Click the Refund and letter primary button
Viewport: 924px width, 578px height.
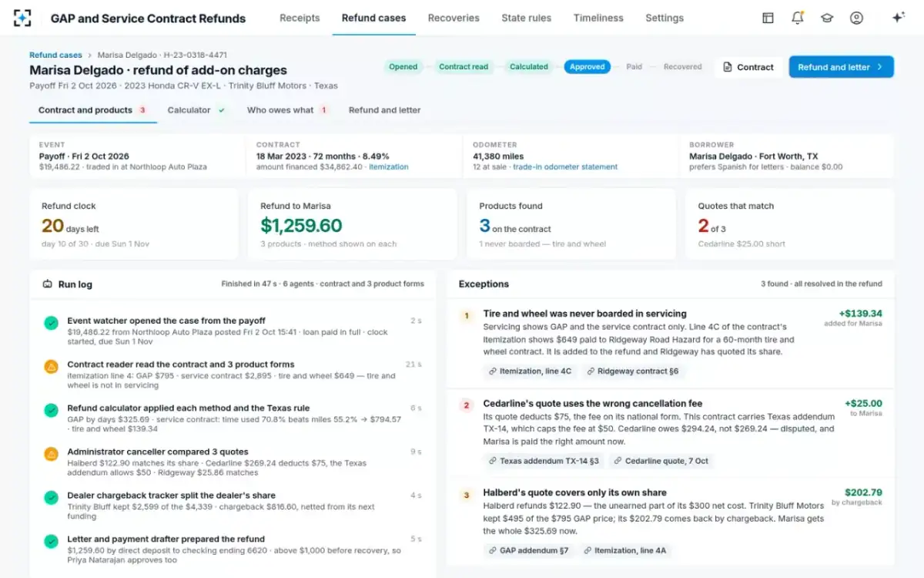(x=841, y=67)
